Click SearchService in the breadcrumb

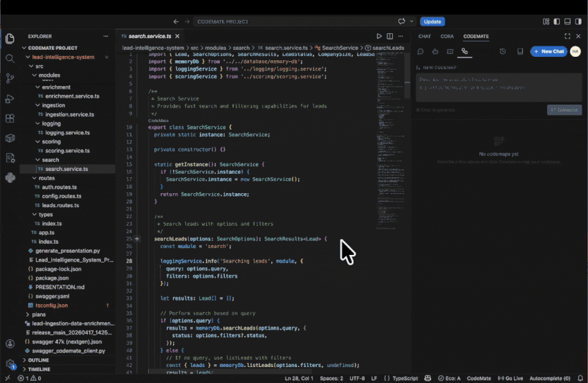click(340, 48)
